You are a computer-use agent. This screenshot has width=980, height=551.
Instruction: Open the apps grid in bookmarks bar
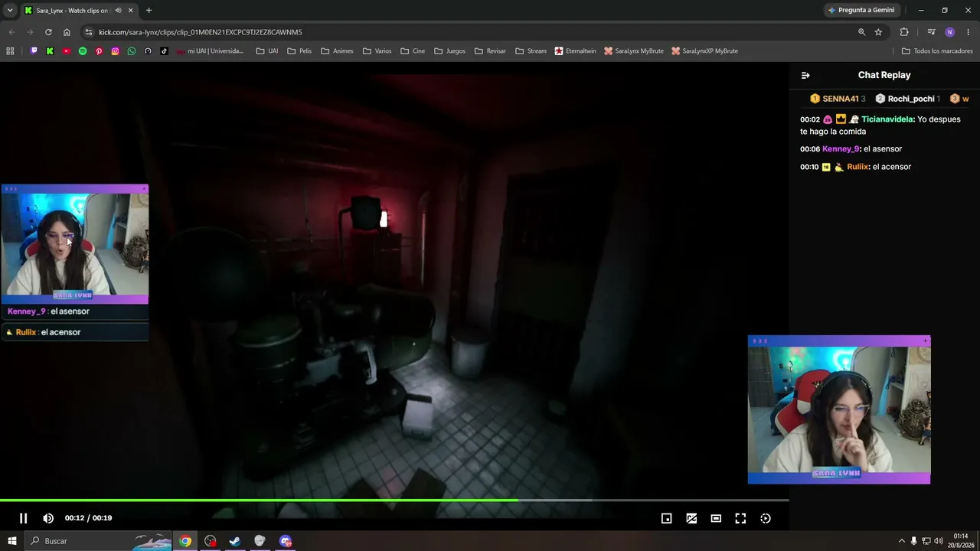click(10, 51)
